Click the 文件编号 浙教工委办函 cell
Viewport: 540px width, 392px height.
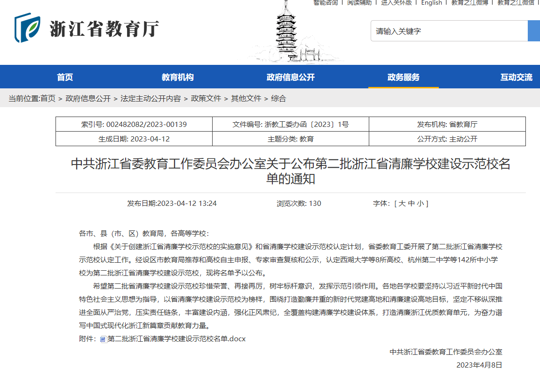[x=291, y=124]
